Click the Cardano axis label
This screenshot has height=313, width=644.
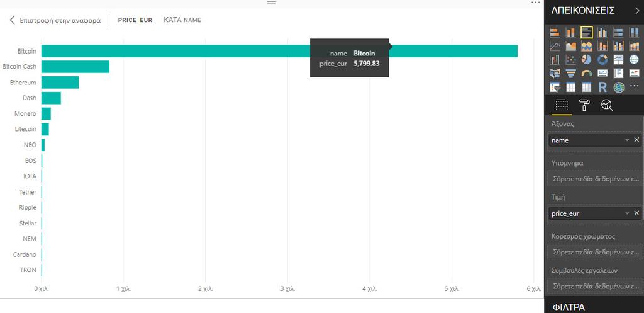pyautogui.click(x=25, y=254)
